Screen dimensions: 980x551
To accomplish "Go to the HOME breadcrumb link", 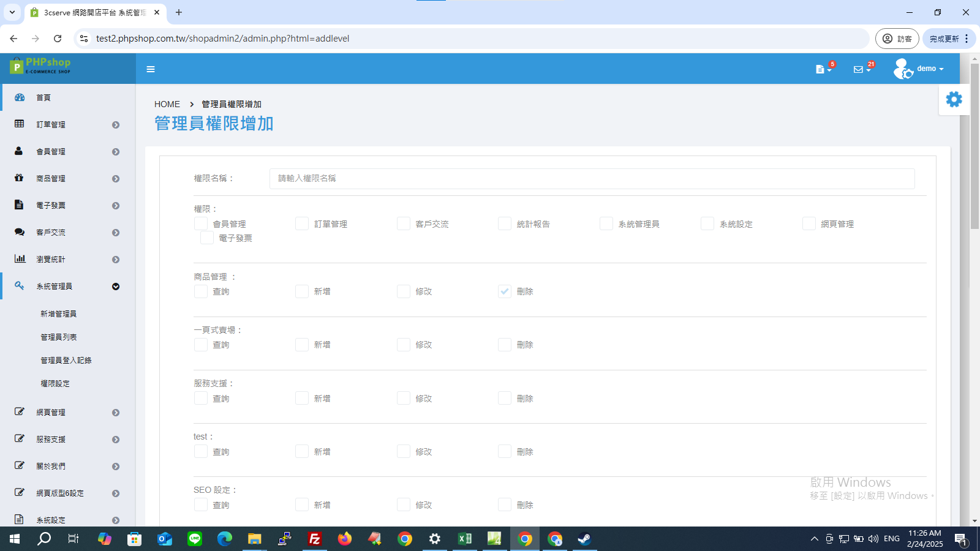I will tap(167, 104).
